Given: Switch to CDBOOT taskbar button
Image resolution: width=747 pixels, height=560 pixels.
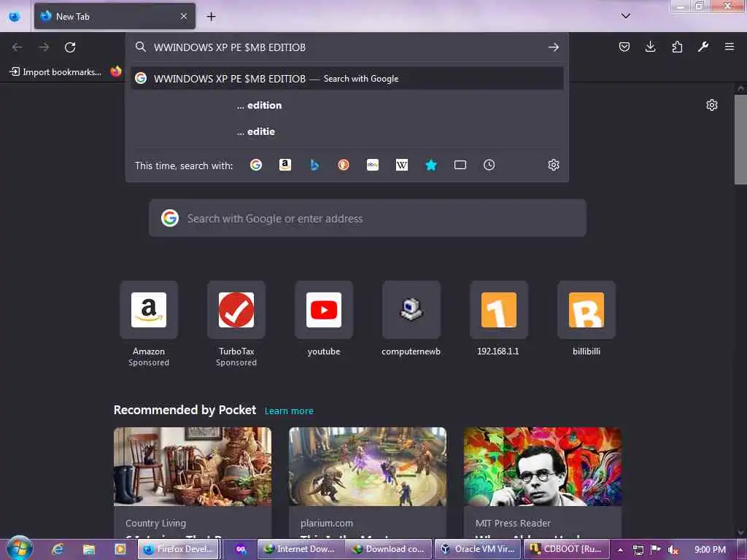Looking at the screenshot, I should [x=566, y=549].
